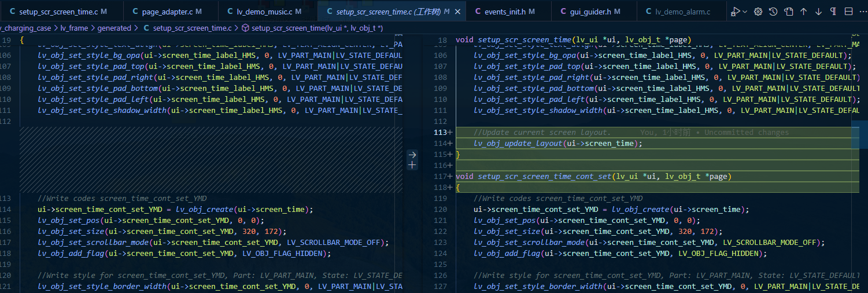Close the setup_scr_screen_time.c (工作树) tab
868x293 pixels.
(458, 12)
